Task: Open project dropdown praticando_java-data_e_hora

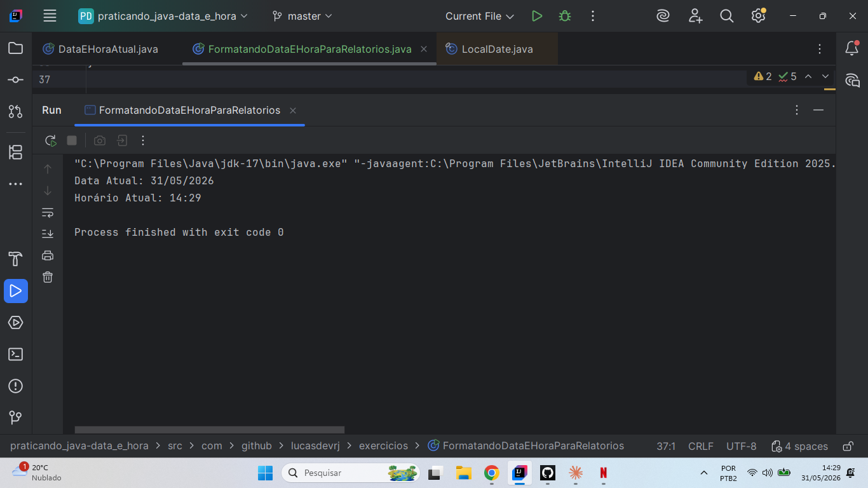Action: [x=163, y=16]
